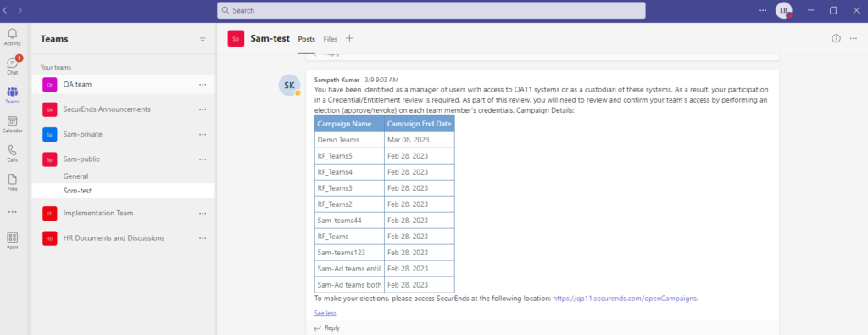Open the qa11.securends.com openCampaigns link
Viewport: 868px width, 335px height.
(625, 299)
